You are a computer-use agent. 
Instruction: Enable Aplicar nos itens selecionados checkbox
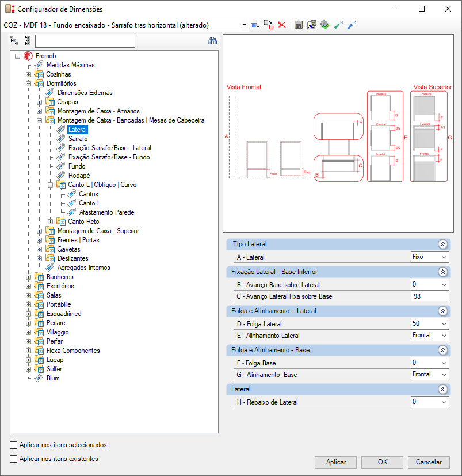13,445
